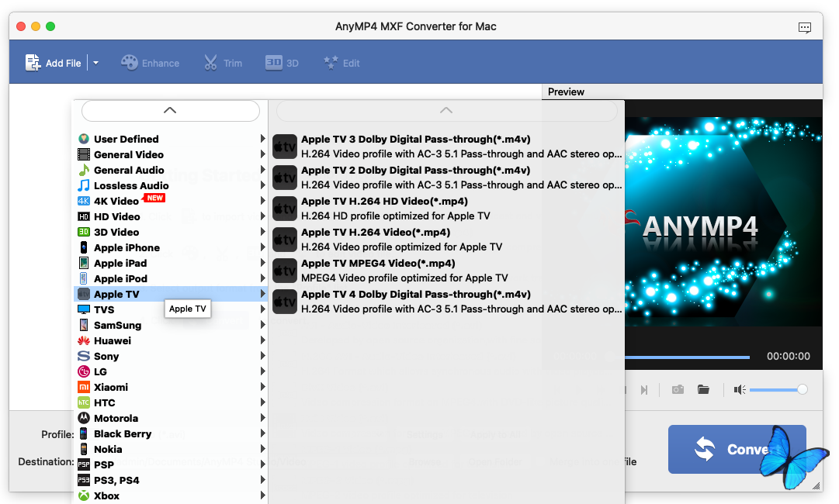Click the next frame playback button

(x=643, y=389)
